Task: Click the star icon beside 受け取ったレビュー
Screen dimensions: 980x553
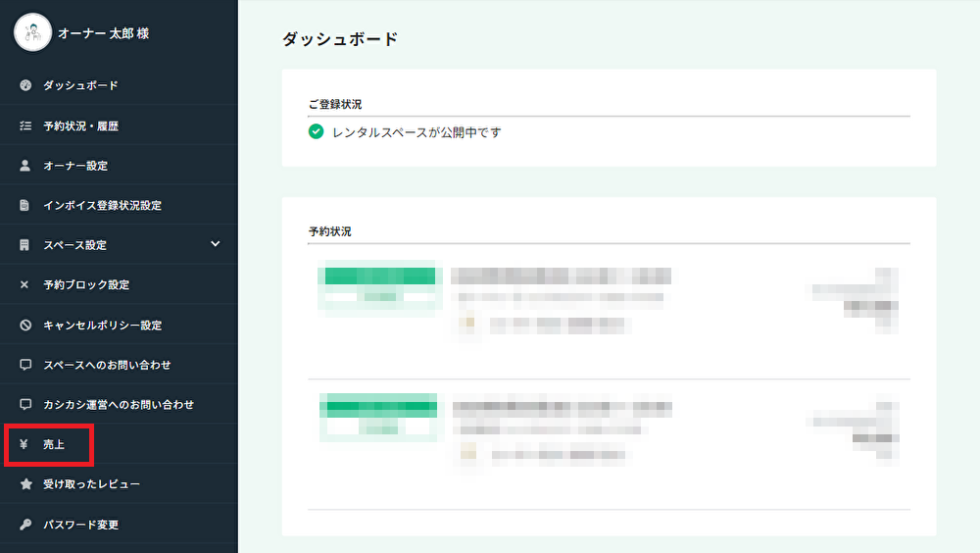Action: pyautogui.click(x=25, y=484)
